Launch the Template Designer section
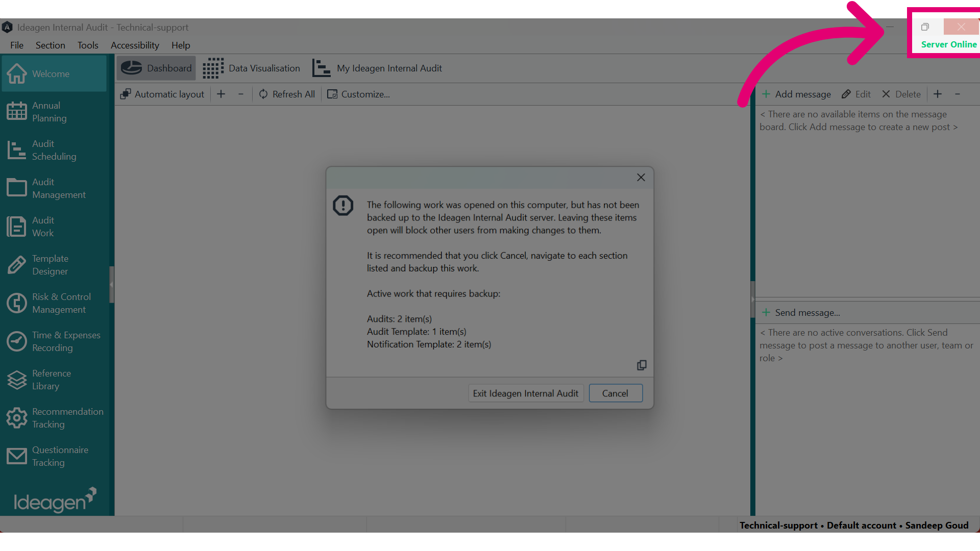This screenshot has width=980, height=551. pyautogui.click(x=54, y=265)
